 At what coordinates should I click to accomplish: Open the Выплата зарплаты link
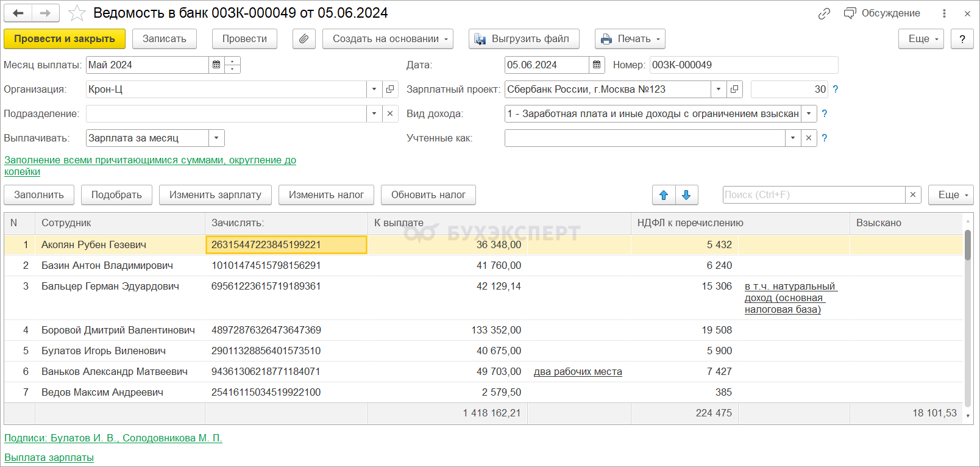49,457
